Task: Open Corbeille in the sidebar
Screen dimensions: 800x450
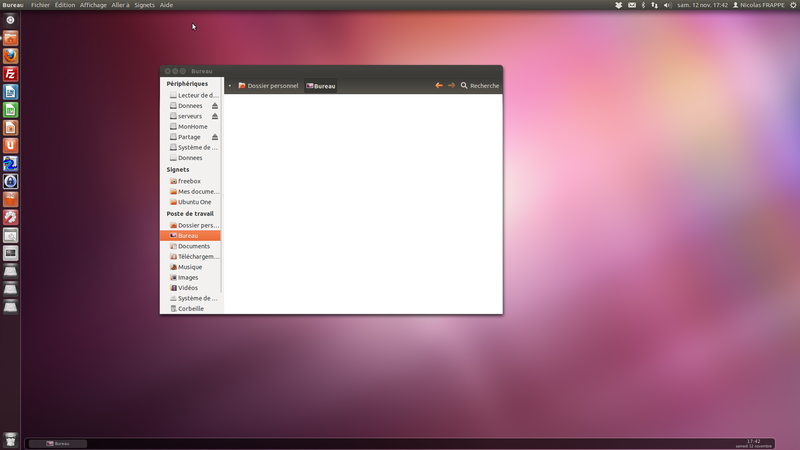Action: (190, 309)
